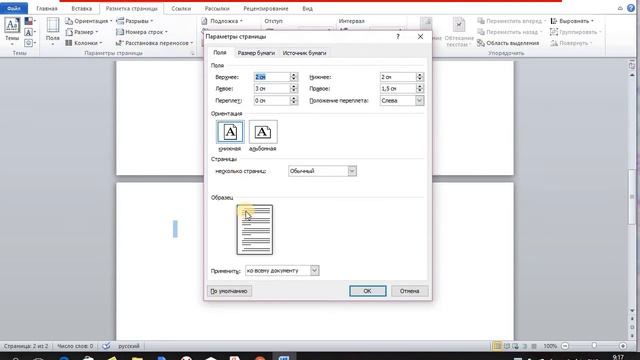Image resolution: width=640 pixels, height=360 pixels.
Task: Confirm the dialog with OK
Action: click(367, 291)
